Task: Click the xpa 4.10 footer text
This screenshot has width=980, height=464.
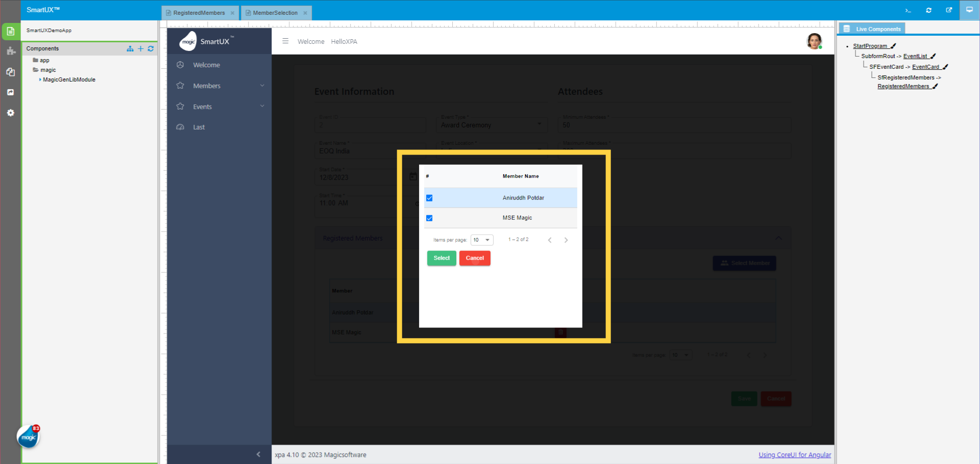Action: (320, 455)
